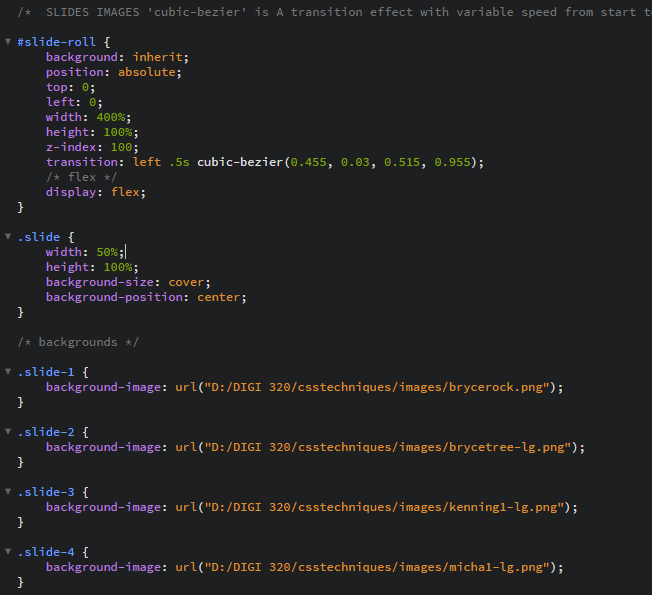
Task: Fold the .slide-1 rule using its arrow
Action: pos(9,372)
